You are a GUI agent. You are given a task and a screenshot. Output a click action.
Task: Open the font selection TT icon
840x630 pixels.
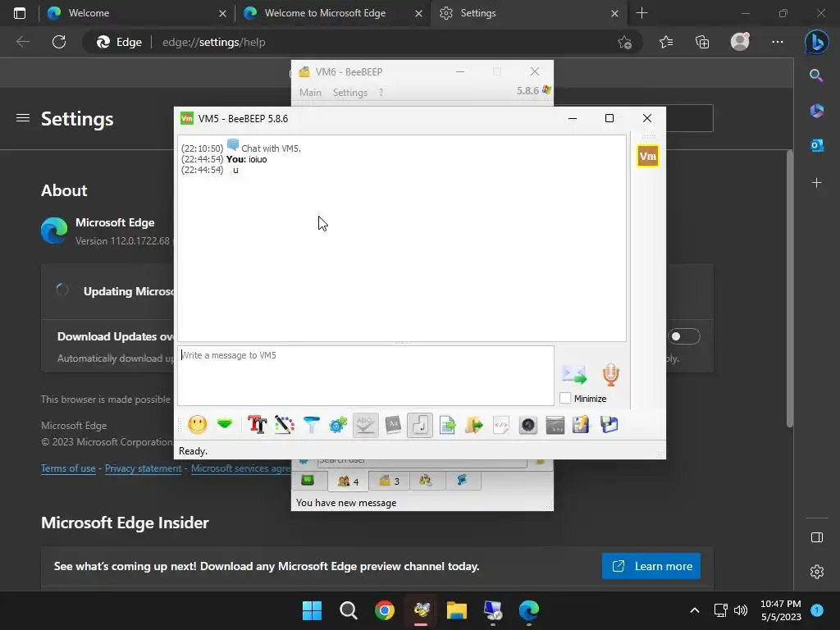(x=257, y=425)
